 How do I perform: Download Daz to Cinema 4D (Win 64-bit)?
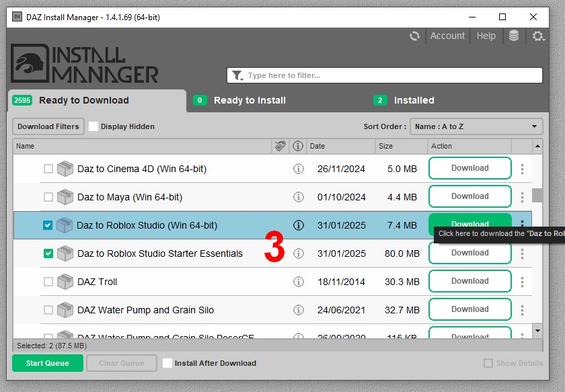(470, 168)
